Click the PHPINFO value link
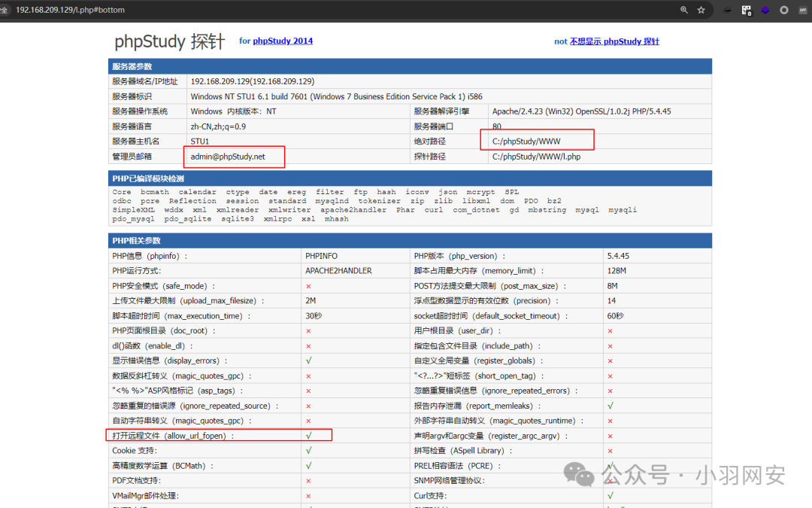 pos(321,256)
